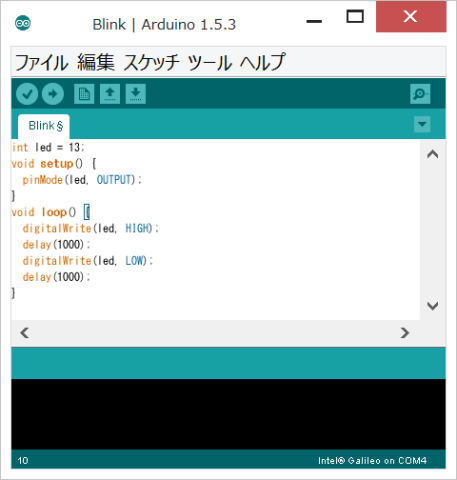Click the Arduino logo in title bar
The width and height of the screenshot is (457, 480).
23,23
